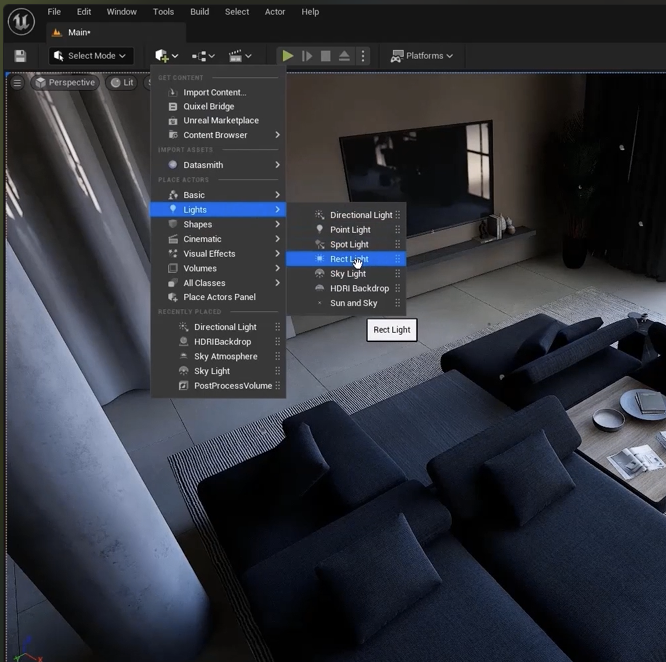Place recently used HDRIBackdrop

tap(218, 341)
